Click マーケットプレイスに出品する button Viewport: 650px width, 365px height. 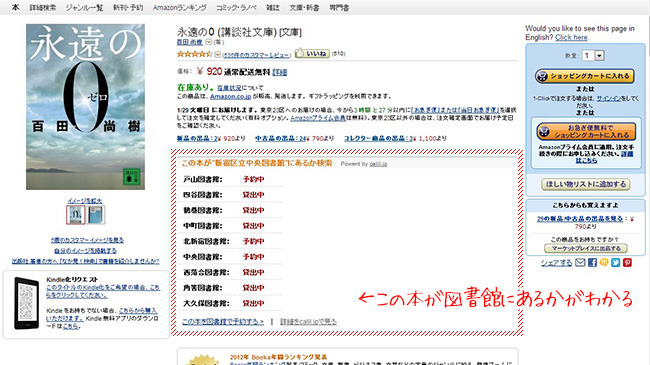(586, 248)
